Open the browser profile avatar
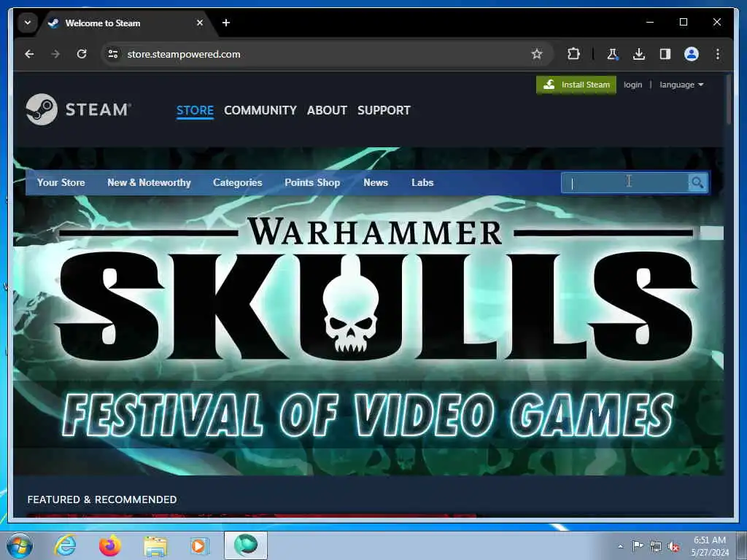The width and height of the screenshot is (747, 560). coord(692,54)
